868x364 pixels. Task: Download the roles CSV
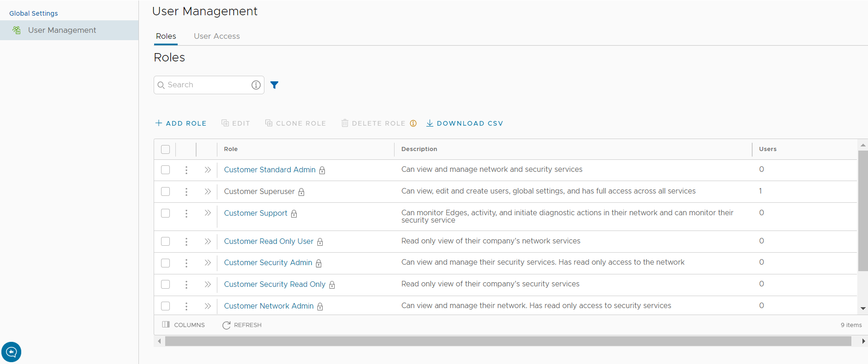[x=464, y=123]
